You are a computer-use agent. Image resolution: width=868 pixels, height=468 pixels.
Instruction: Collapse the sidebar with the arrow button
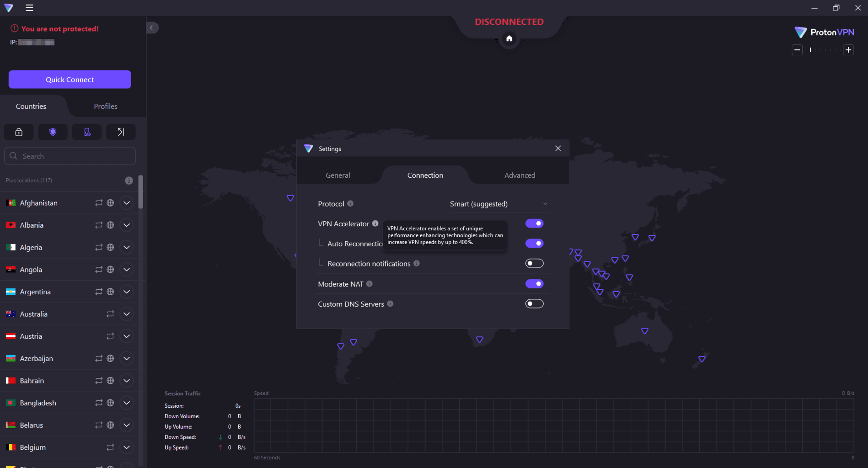(152, 28)
